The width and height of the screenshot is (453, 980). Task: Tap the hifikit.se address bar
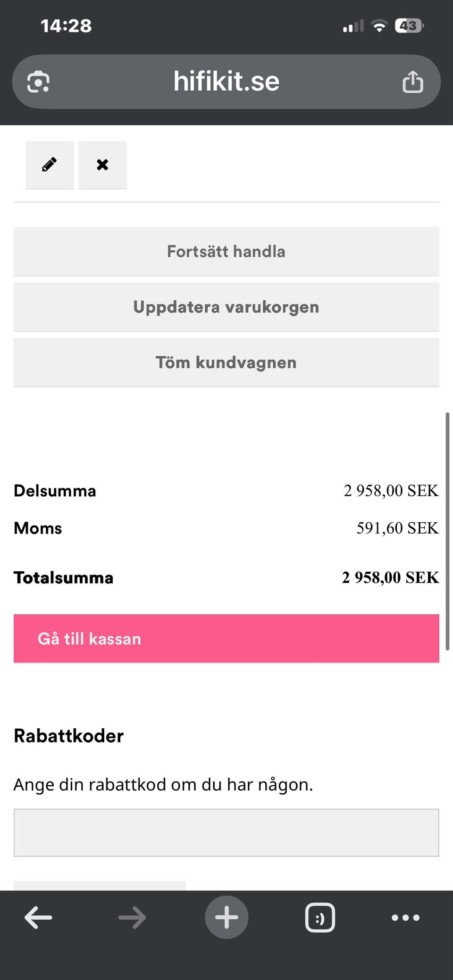click(x=226, y=82)
